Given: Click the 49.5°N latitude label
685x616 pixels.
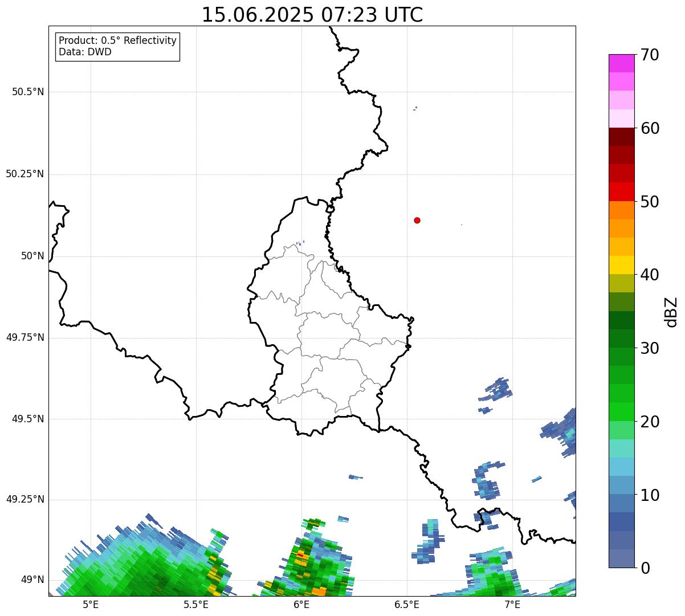Looking at the screenshot, I should [28, 419].
